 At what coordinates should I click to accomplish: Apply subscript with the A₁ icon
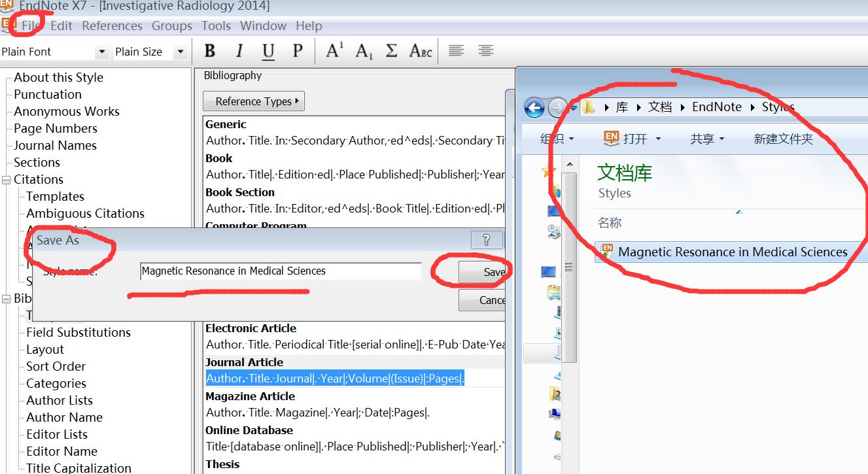(364, 51)
